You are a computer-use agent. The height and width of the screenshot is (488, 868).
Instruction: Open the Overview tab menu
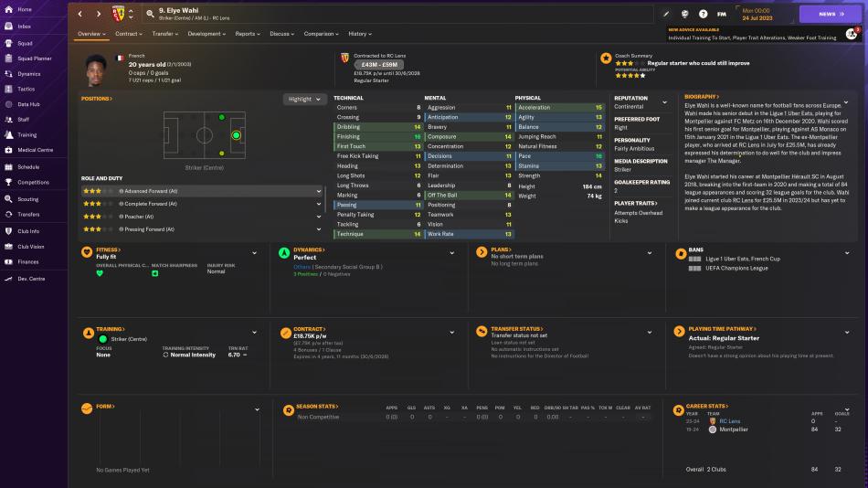pyautogui.click(x=91, y=34)
